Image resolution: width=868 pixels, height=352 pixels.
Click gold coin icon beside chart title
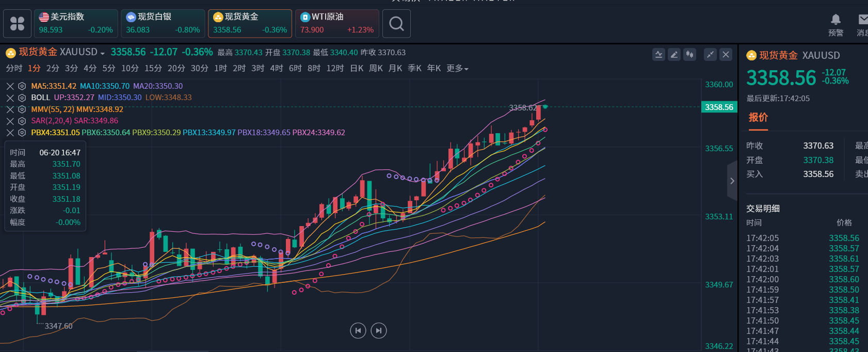coord(11,53)
